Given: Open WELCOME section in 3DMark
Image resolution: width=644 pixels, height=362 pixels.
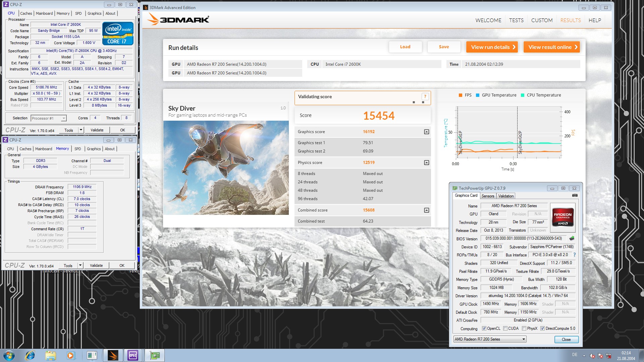Looking at the screenshot, I should coord(488,20).
